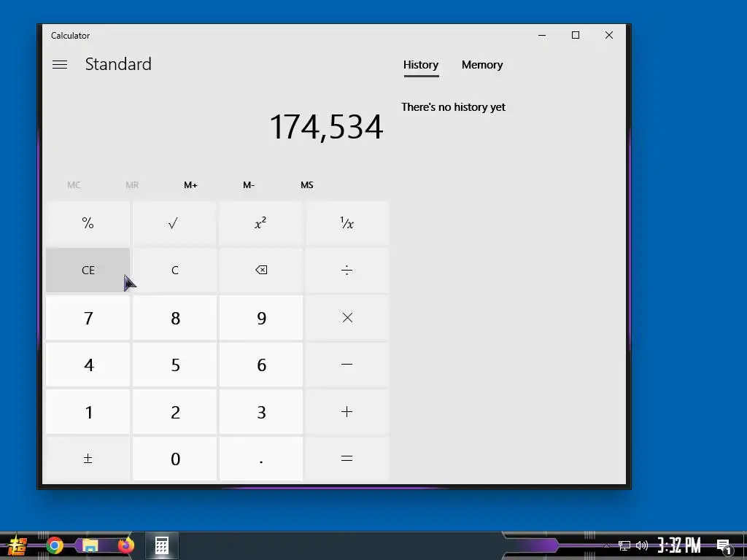
Task: Click digit 9 key
Action: coord(260,318)
